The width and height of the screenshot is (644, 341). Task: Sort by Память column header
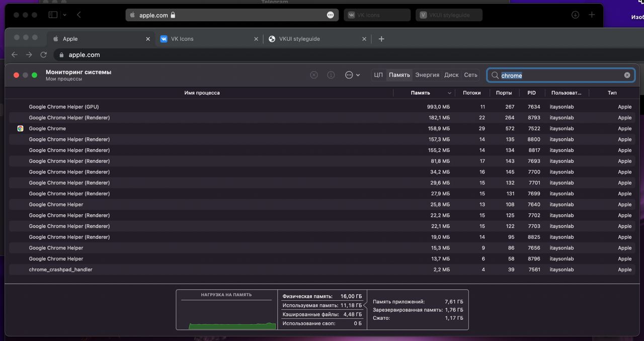[x=425, y=93]
